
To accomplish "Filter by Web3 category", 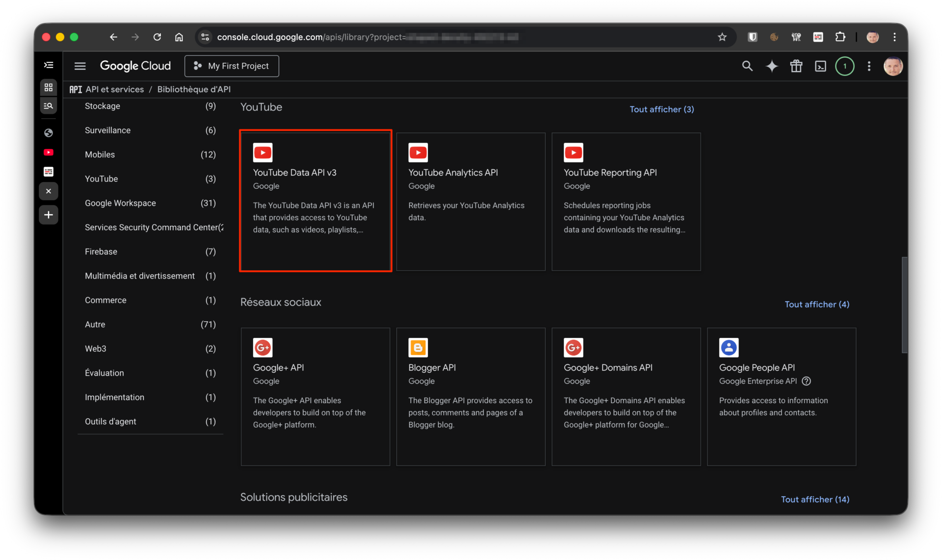I will [x=150, y=349].
